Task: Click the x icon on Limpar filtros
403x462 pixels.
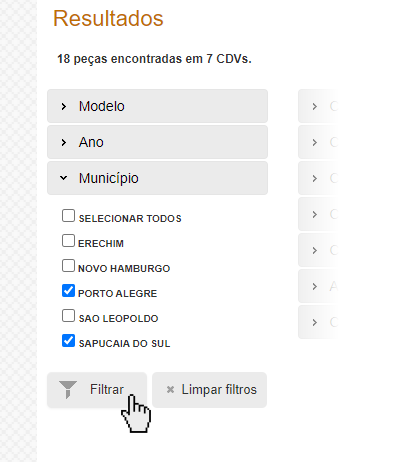Action: 170,389
